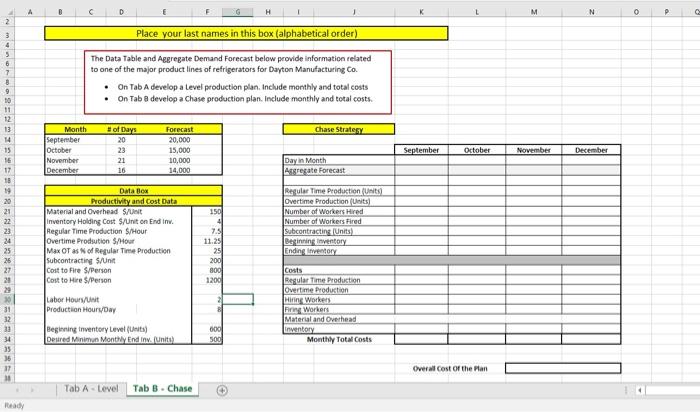The height and width of the screenshot is (412, 700).
Task: Select material cost value 150
Action: pos(207,212)
